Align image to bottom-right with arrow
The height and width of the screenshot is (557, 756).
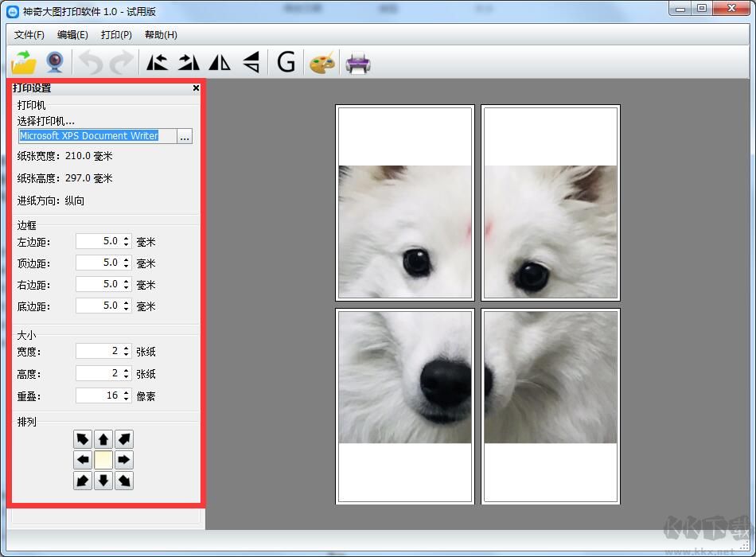coord(124,481)
